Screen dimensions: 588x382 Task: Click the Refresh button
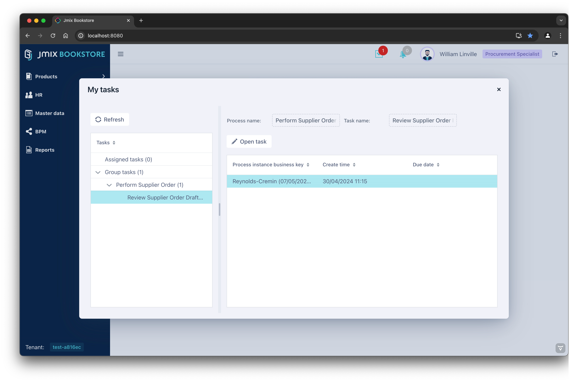click(110, 120)
